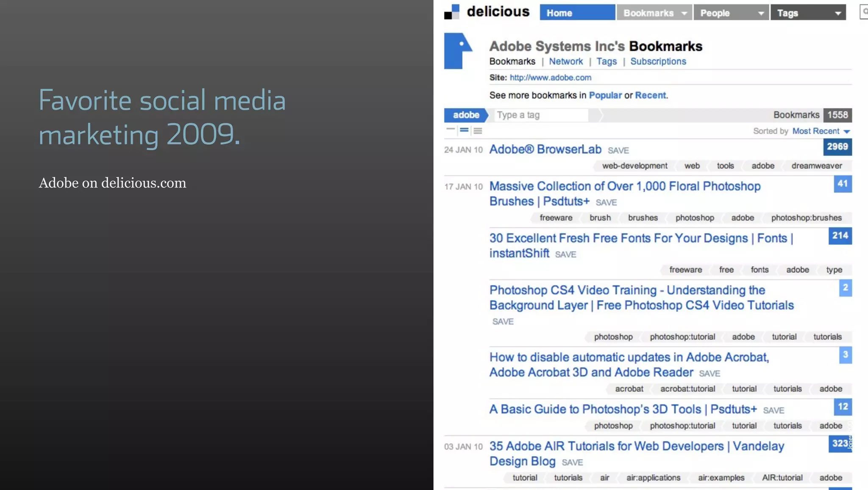Click the AIR:tutorial tag

782,478
